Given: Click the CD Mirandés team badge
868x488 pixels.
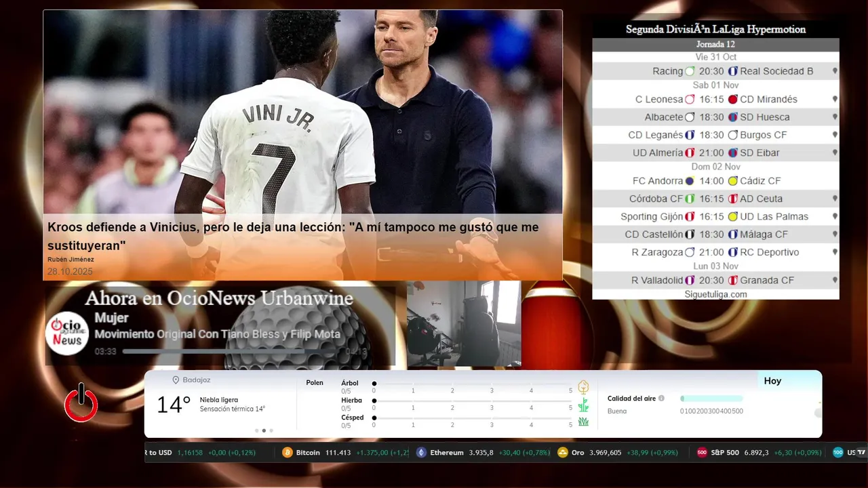Looking at the screenshot, I should pyautogui.click(x=732, y=99).
